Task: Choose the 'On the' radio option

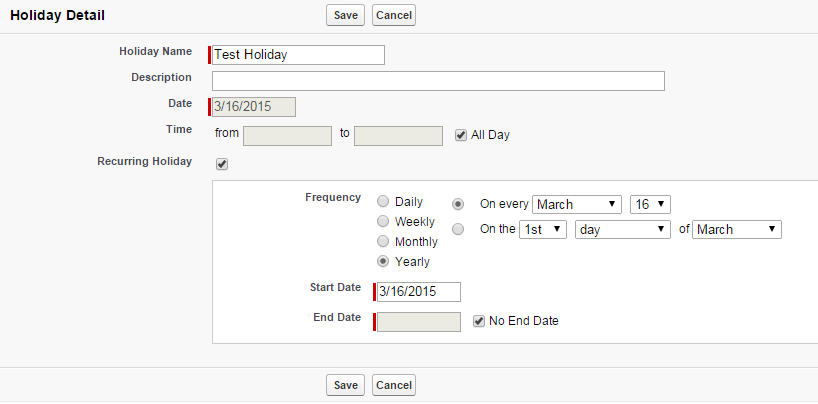Action: [458, 229]
